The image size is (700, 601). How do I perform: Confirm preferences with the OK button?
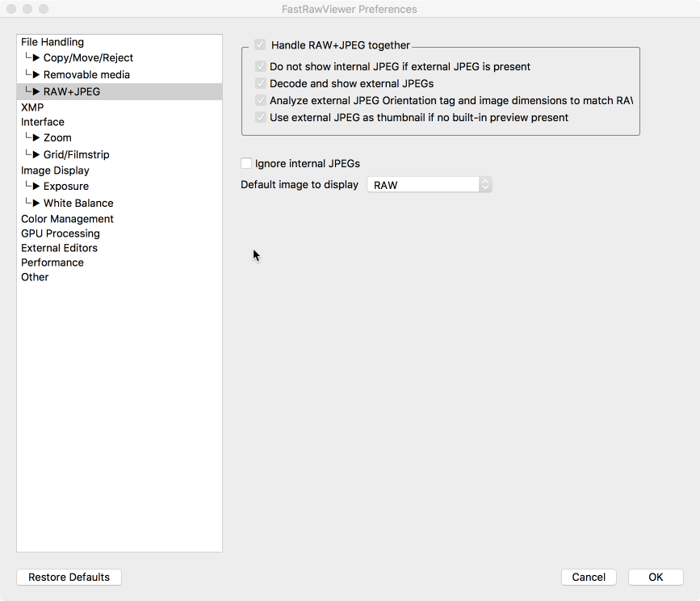(655, 577)
